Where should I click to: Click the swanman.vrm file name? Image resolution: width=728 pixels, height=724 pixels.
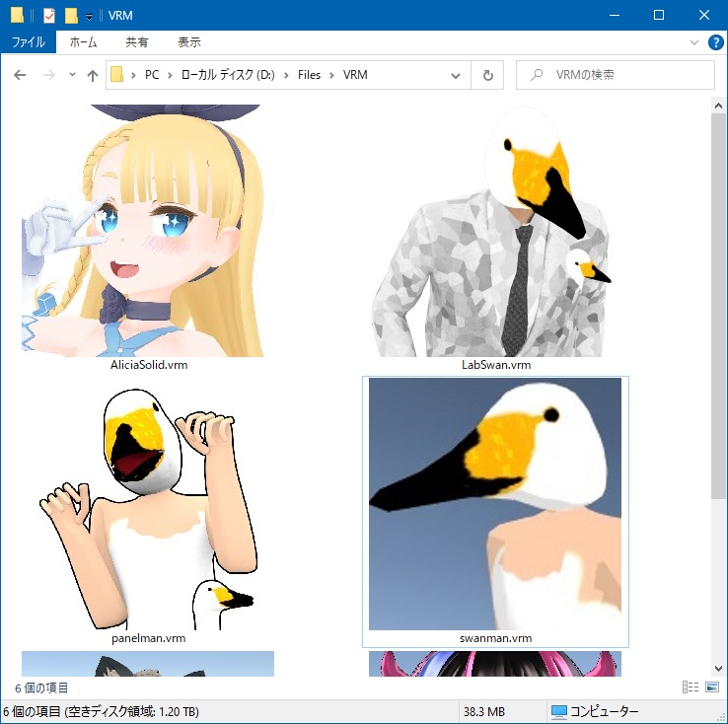(495, 638)
